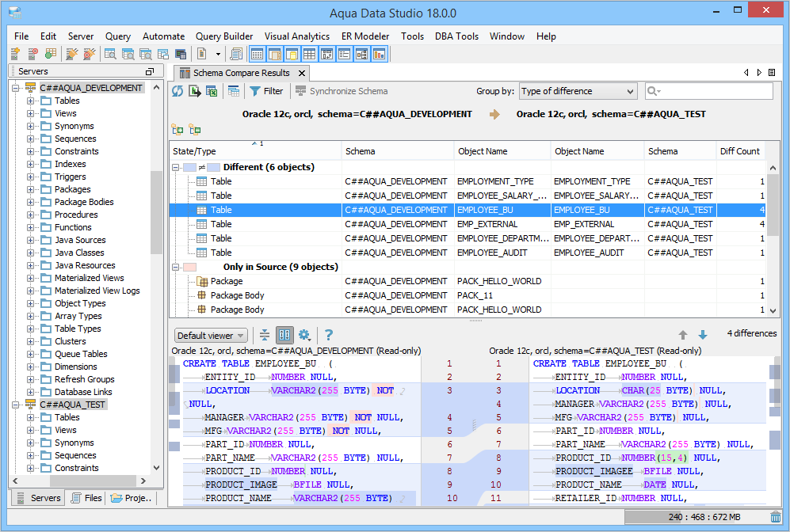Click the export to Excel icon

click(212, 91)
